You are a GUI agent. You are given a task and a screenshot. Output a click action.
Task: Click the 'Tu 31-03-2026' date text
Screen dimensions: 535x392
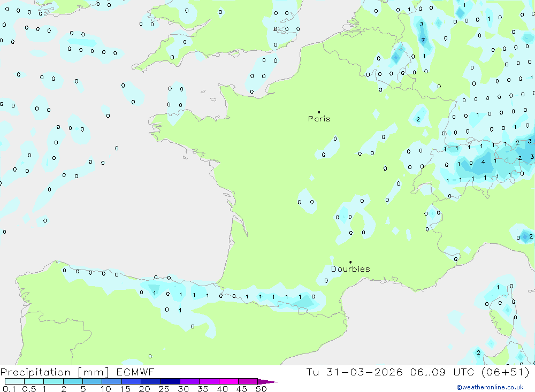[354, 372]
